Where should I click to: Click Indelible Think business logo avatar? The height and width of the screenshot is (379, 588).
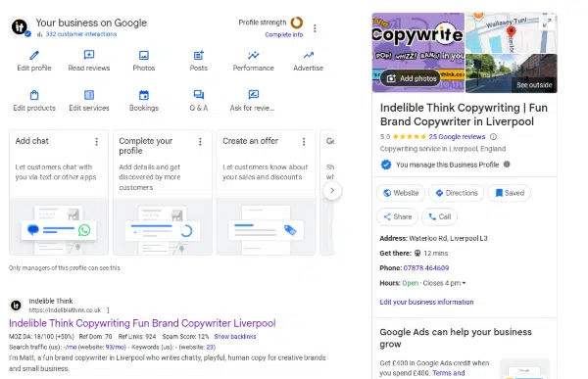pyautogui.click(x=20, y=27)
